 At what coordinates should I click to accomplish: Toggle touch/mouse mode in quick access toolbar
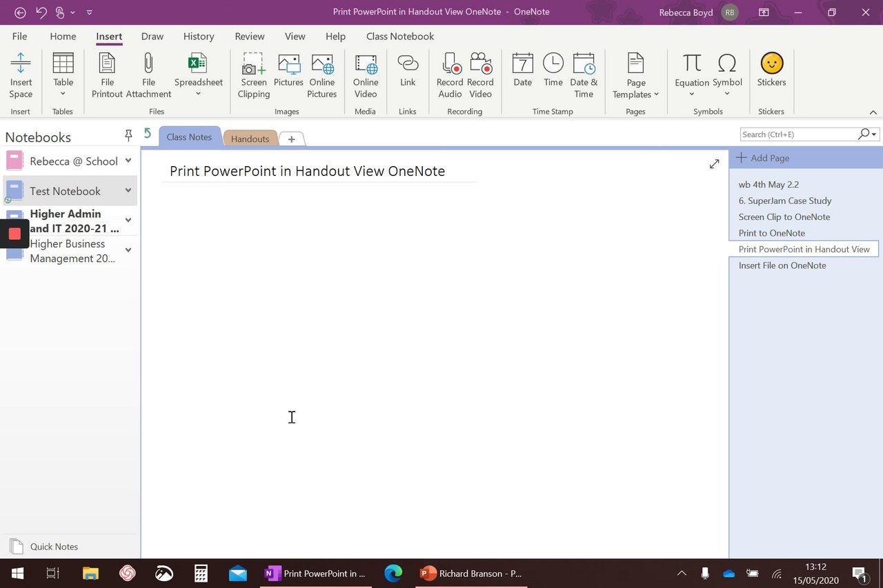click(61, 12)
